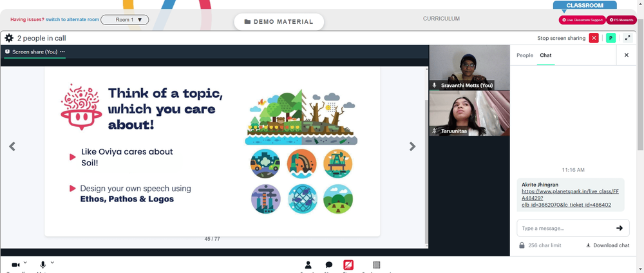This screenshot has width=644, height=273.
Task: Click sender name Akrite Jhingran
Action: click(540, 184)
